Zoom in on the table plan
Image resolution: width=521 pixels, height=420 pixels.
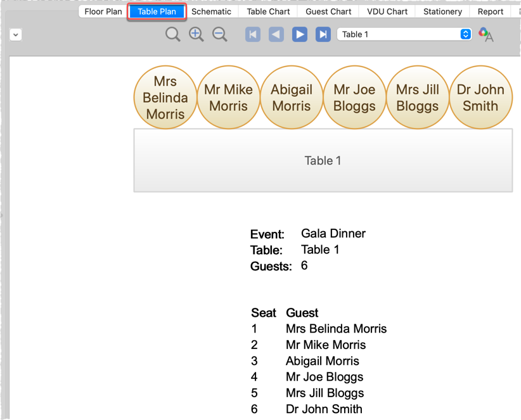pos(196,34)
